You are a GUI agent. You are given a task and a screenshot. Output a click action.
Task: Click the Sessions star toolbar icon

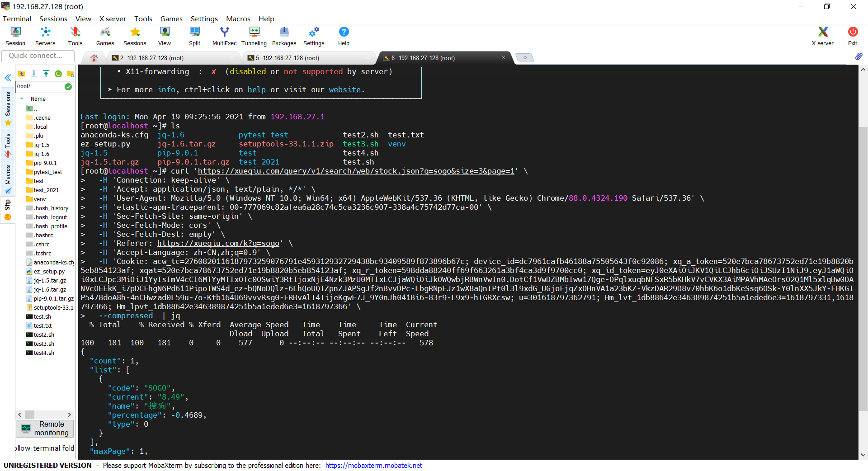click(135, 36)
